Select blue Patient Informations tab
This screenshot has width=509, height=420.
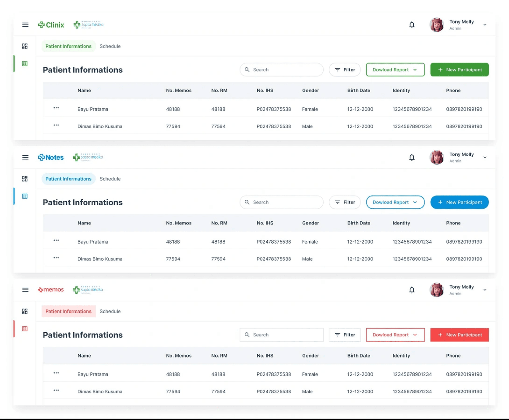[68, 179]
